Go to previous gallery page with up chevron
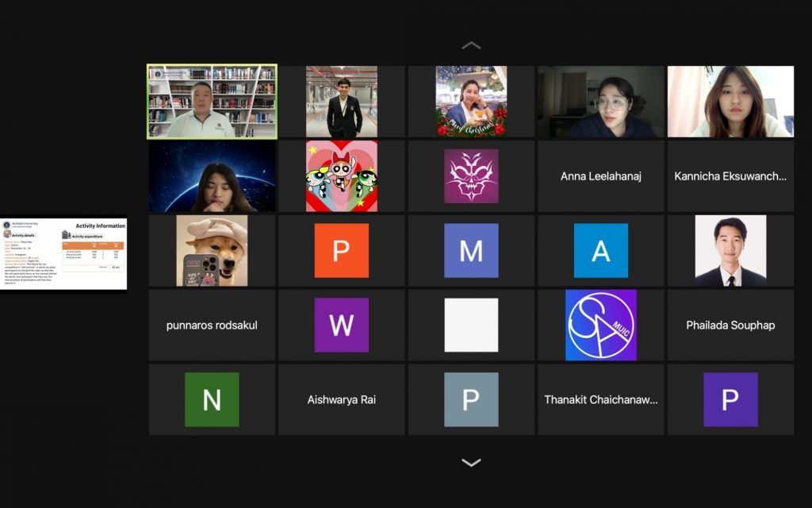 [x=471, y=45]
